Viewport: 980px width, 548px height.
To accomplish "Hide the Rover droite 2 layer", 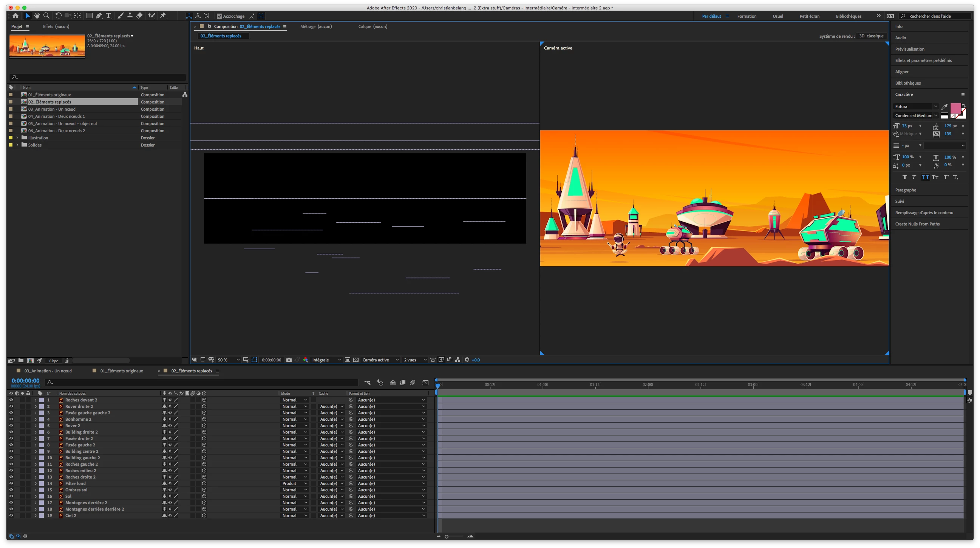I will 11,406.
